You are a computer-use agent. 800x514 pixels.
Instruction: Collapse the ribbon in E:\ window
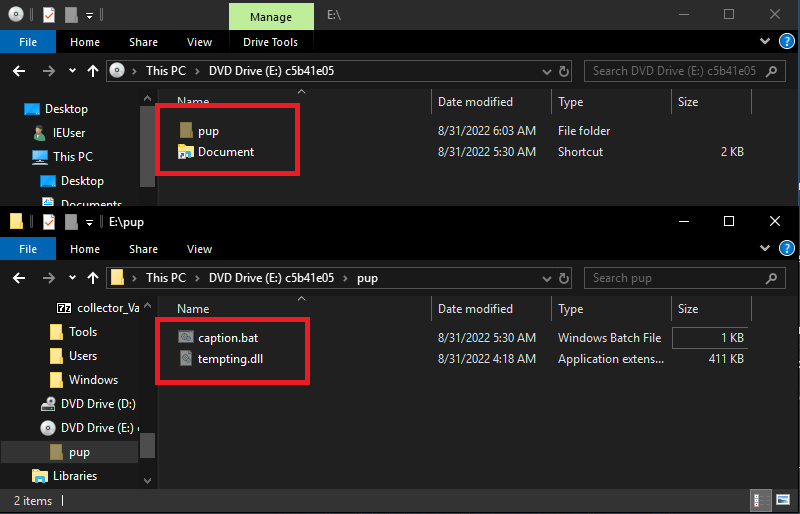[765, 41]
